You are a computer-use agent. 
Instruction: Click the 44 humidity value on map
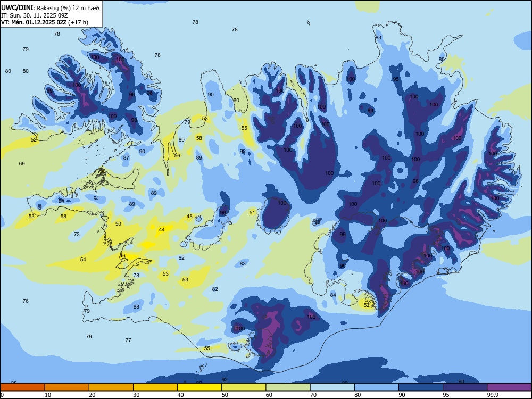tap(162, 230)
